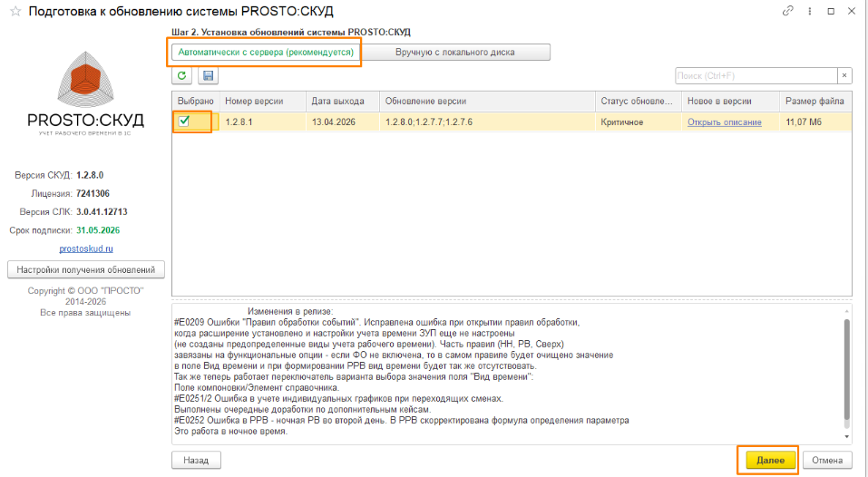Screen dimensions: 868x477
Task: Select release date cell '13.04.2026'
Action: (x=342, y=122)
